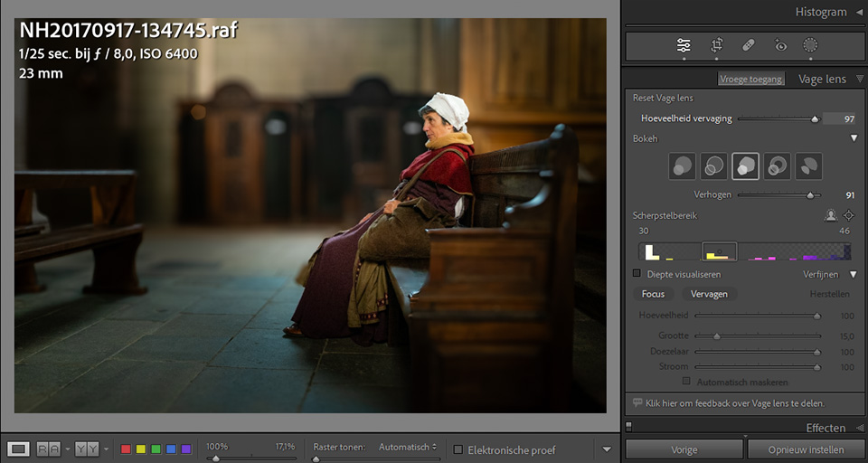Enable Diepte visualiseren checkbox

tap(637, 274)
